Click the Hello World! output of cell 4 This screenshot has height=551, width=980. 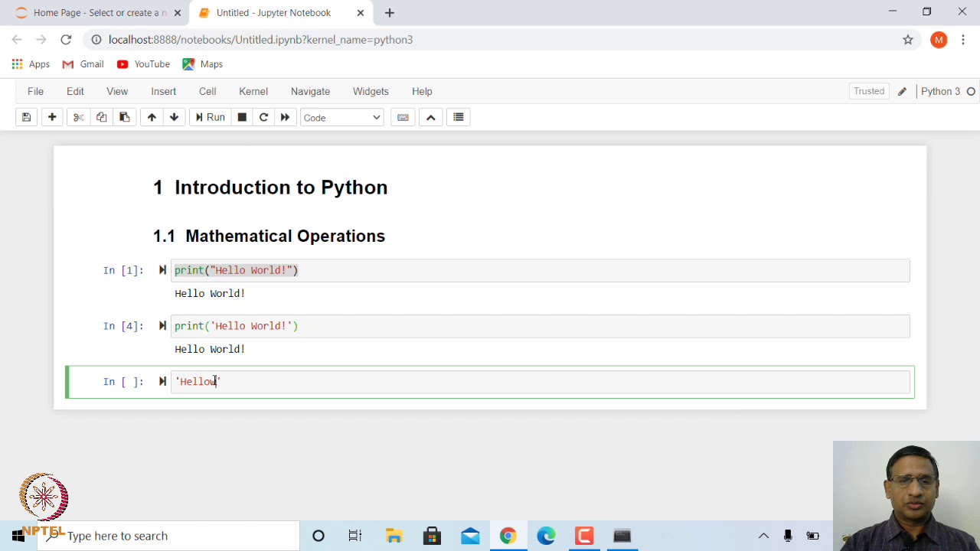(x=210, y=349)
